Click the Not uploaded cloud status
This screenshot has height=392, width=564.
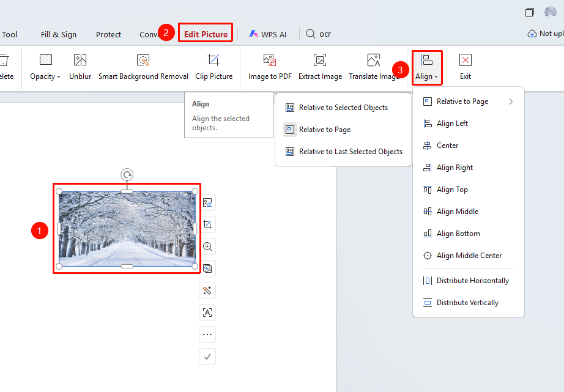click(x=545, y=34)
